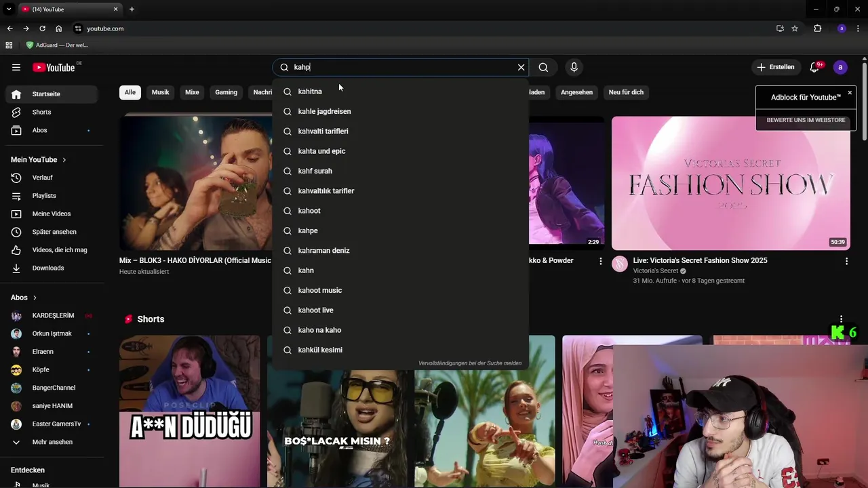Open BangerChannel subscription
This screenshot has width=868, height=488.
click(x=52, y=388)
